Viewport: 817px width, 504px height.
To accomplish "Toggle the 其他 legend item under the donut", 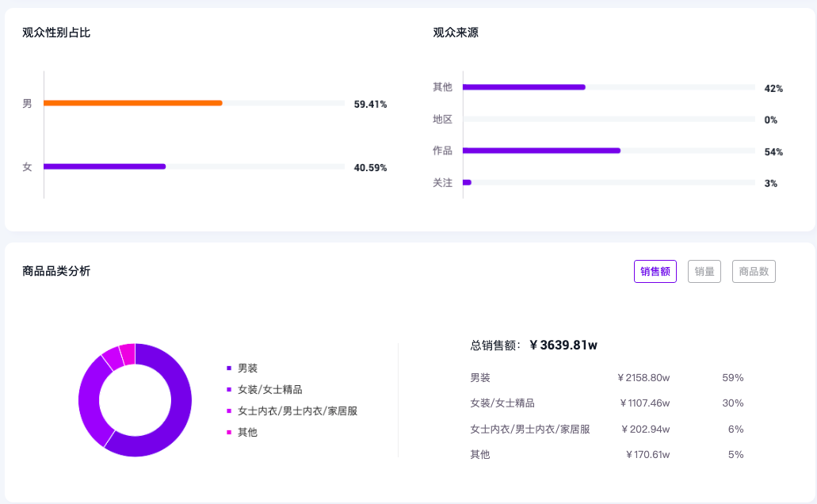I will [x=247, y=433].
